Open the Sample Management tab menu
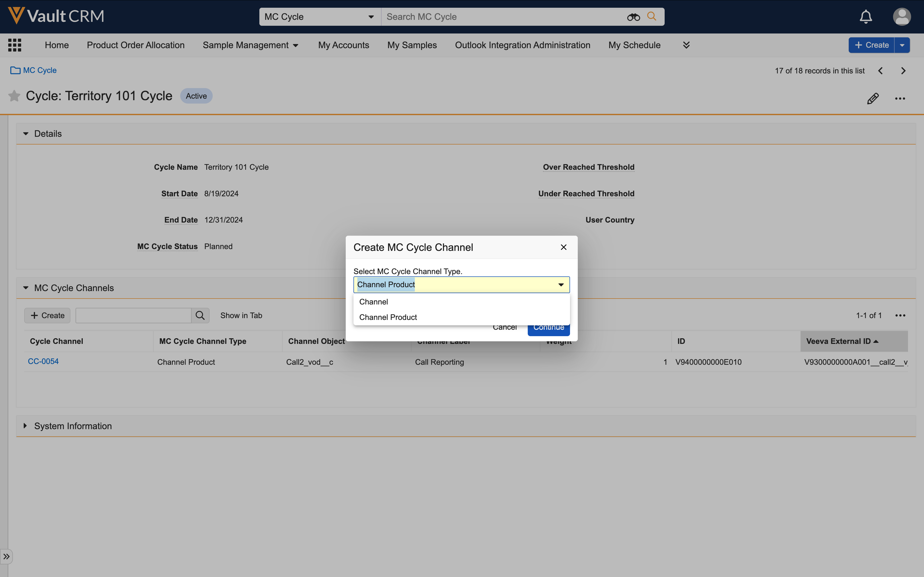The image size is (924, 577). tap(251, 45)
